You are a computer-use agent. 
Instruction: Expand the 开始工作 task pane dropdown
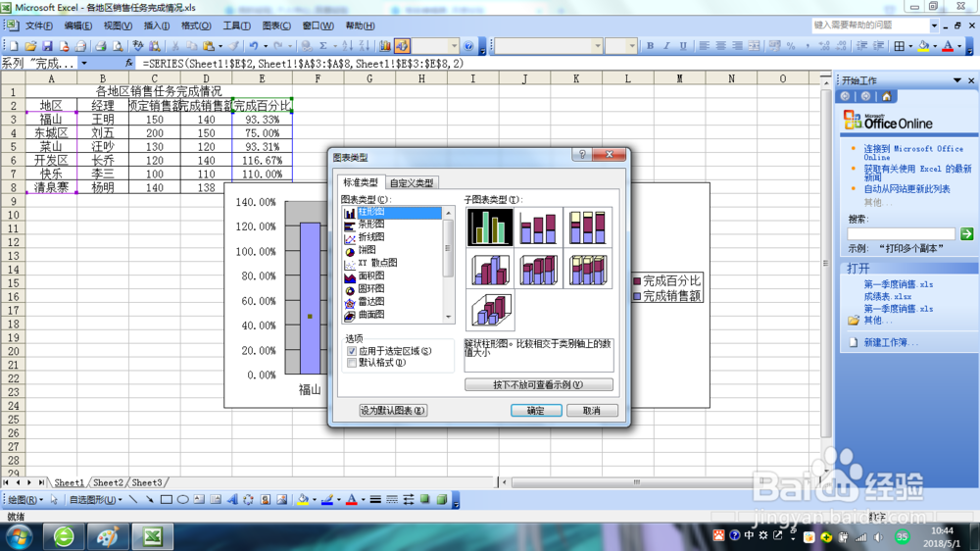tap(956, 80)
